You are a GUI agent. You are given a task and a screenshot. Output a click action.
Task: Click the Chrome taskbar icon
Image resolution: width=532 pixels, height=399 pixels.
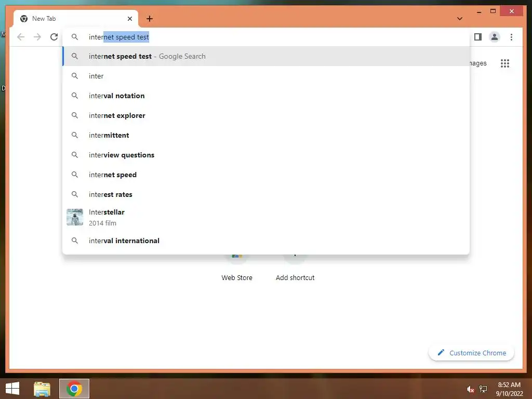(x=74, y=389)
